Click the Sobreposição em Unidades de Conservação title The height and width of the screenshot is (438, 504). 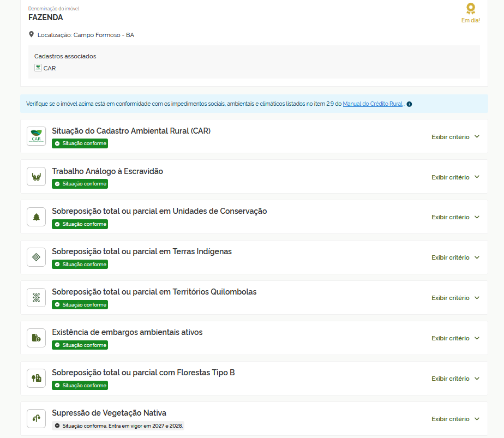point(159,211)
